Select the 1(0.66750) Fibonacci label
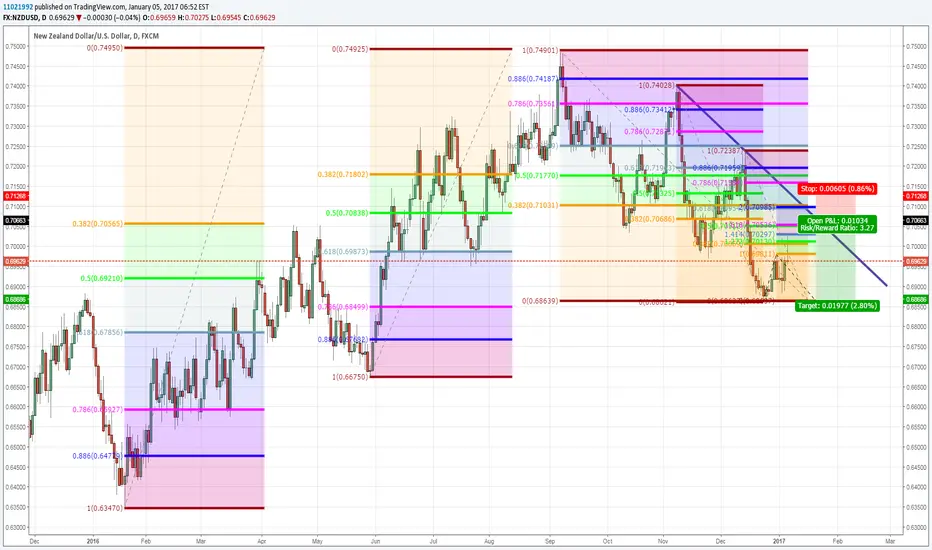Screen dimensions: 932x550 click(350, 377)
